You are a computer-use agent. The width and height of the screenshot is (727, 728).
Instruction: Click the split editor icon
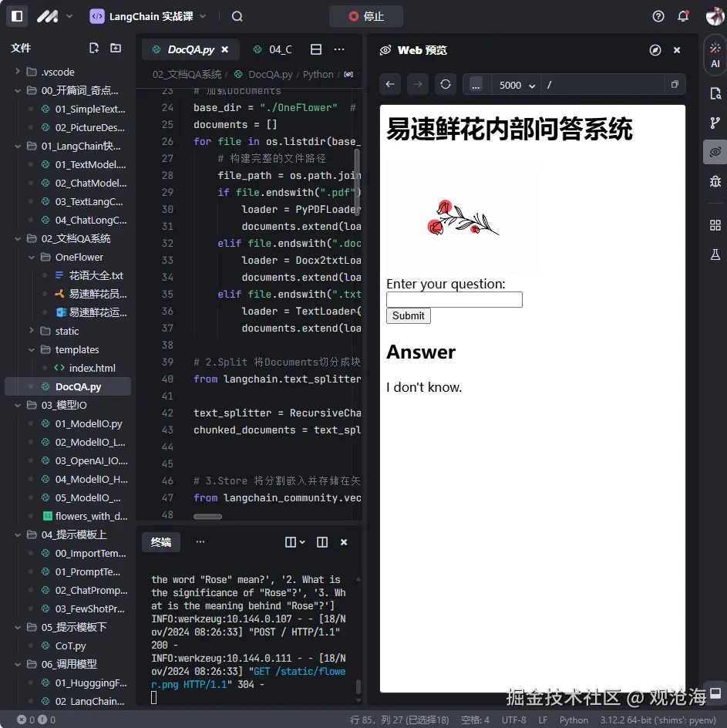(316, 49)
